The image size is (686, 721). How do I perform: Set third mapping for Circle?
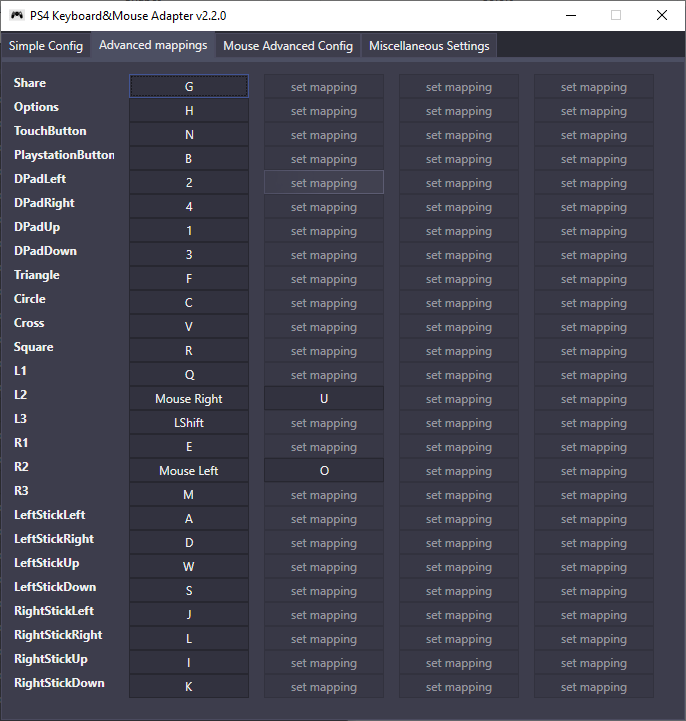[459, 302]
